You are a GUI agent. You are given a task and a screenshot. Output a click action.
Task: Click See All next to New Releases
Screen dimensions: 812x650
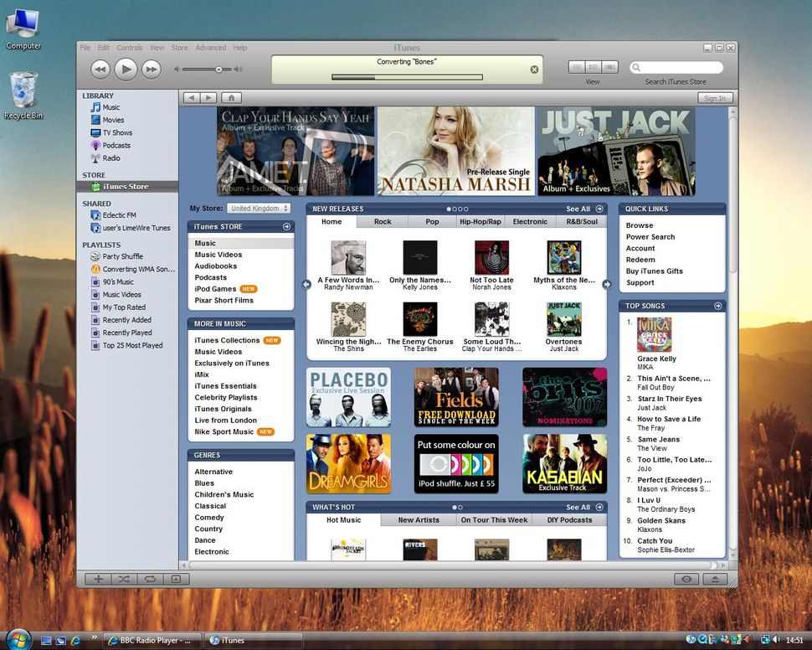578,209
